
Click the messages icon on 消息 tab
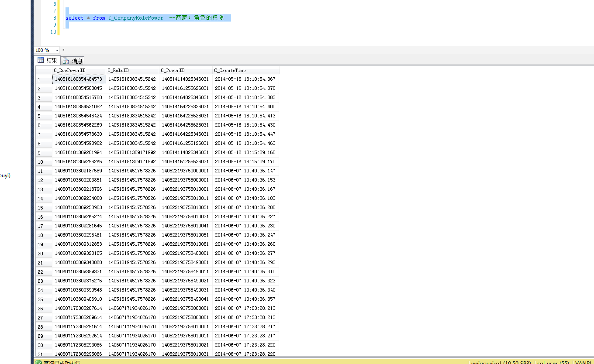pos(66,61)
